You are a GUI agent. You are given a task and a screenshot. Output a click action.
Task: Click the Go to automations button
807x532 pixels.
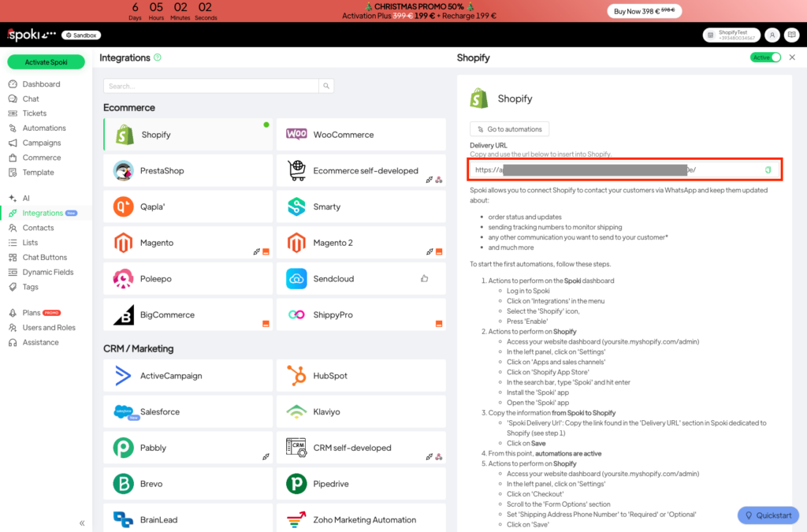pyautogui.click(x=509, y=129)
